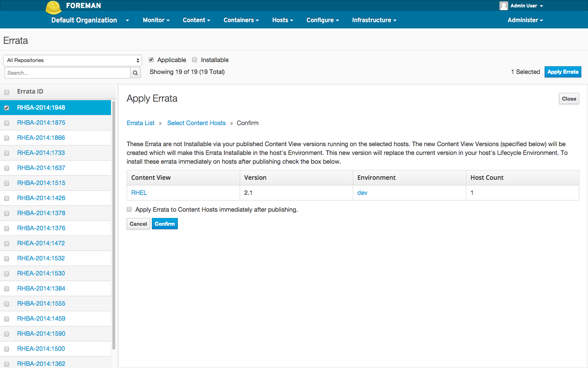Viewport: 588px width, 368px height.
Task: Open erratum RHBA-2014:1426
Action: tap(41, 198)
